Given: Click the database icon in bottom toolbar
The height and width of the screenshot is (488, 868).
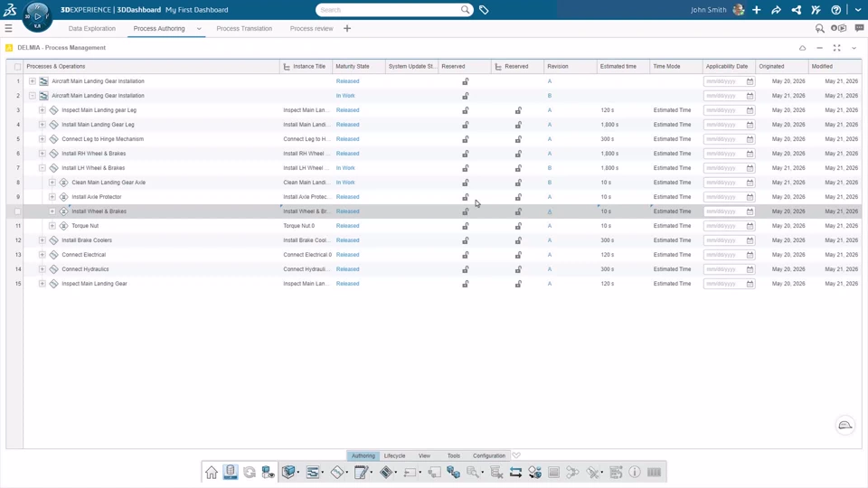Looking at the screenshot, I should pyautogui.click(x=231, y=472).
